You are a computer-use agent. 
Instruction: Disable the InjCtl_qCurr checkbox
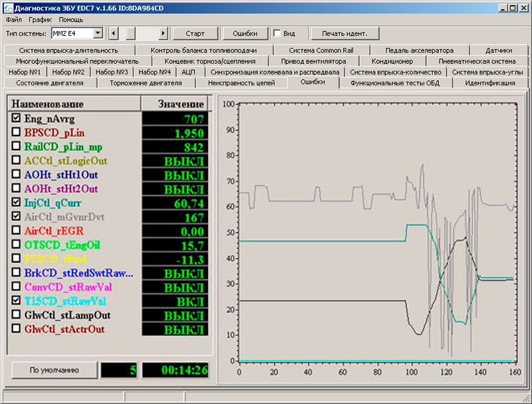[x=16, y=203]
